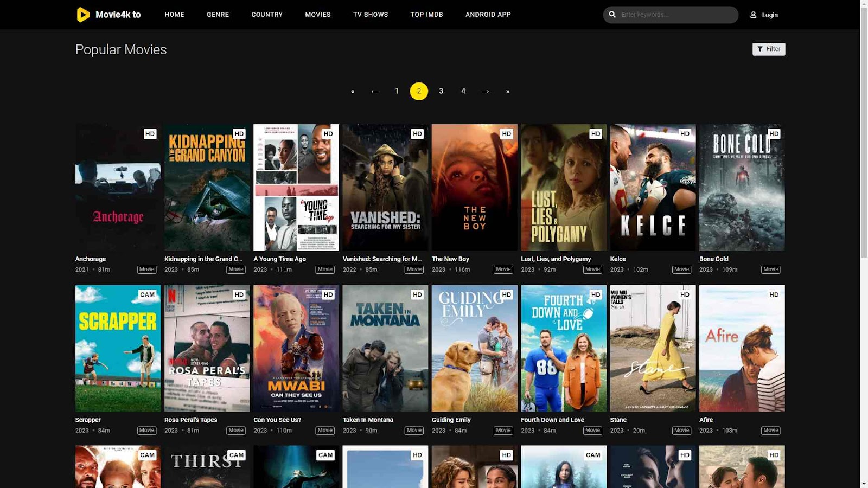Screen dimensions: 868x488
Task: Go to TV Shows section
Action: click(x=371, y=15)
